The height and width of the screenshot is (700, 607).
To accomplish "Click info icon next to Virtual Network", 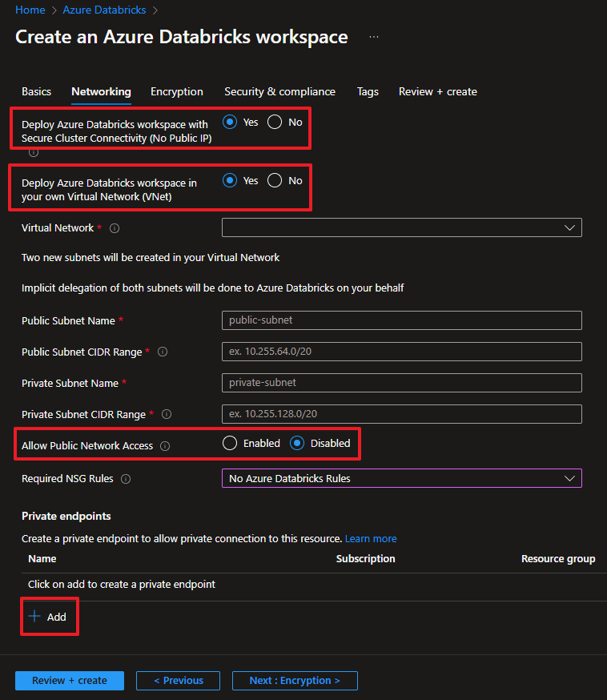I will coord(115,228).
